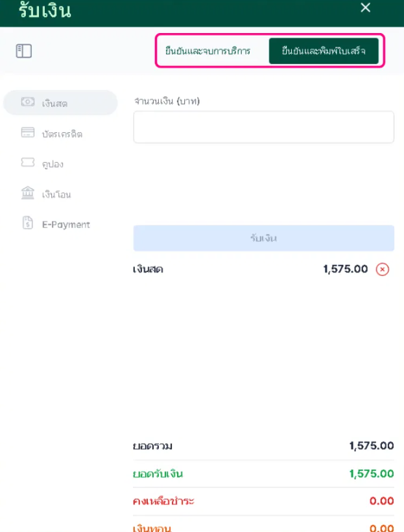Toggle the sidebar panel icon
404x532 pixels.
click(24, 51)
